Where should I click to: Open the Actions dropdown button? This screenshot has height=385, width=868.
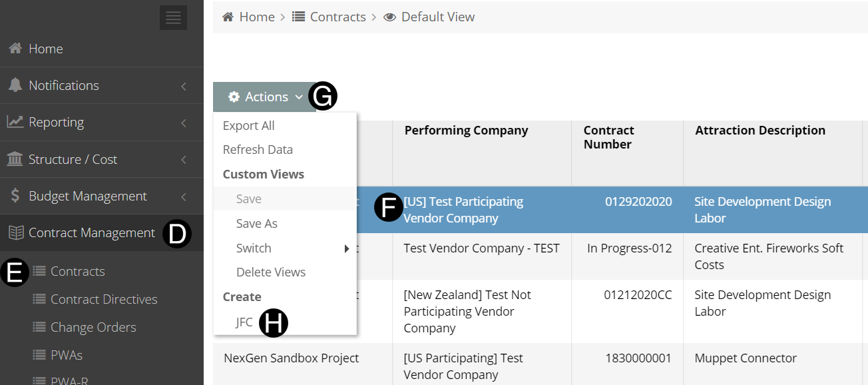coord(265,97)
